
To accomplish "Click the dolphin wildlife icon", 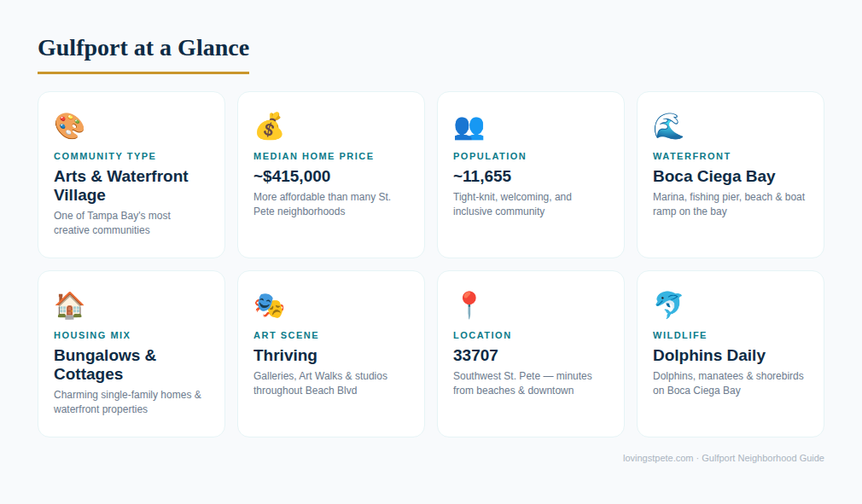I will pyautogui.click(x=668, y=304).
